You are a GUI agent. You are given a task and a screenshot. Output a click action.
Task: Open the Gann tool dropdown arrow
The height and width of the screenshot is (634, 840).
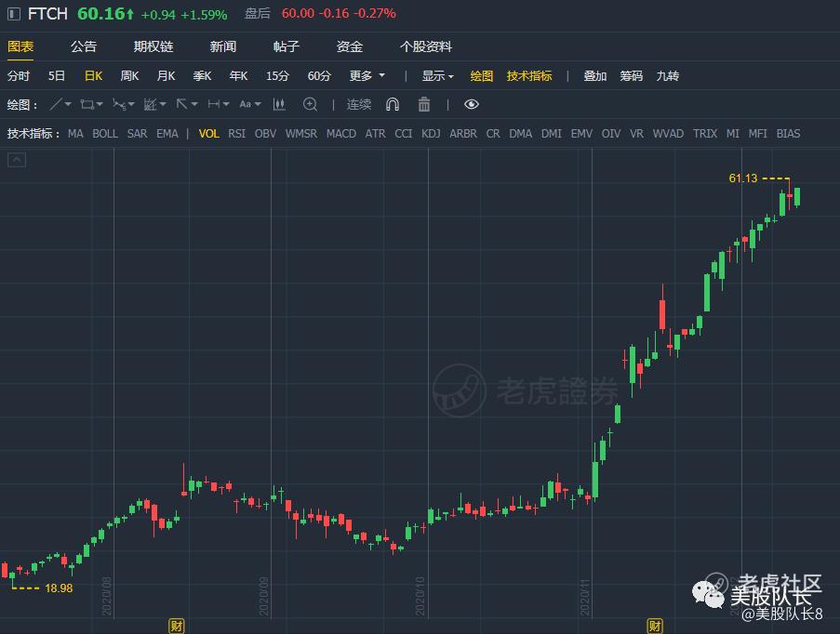pos(163,104)
